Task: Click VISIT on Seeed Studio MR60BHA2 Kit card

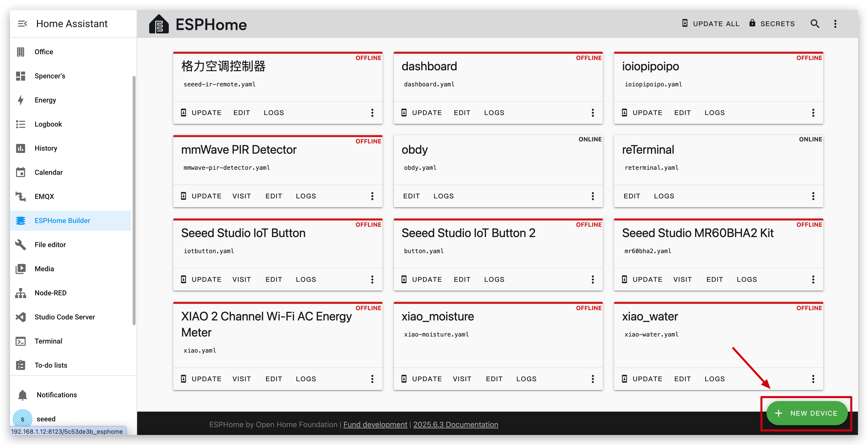Action: (682, 279)
